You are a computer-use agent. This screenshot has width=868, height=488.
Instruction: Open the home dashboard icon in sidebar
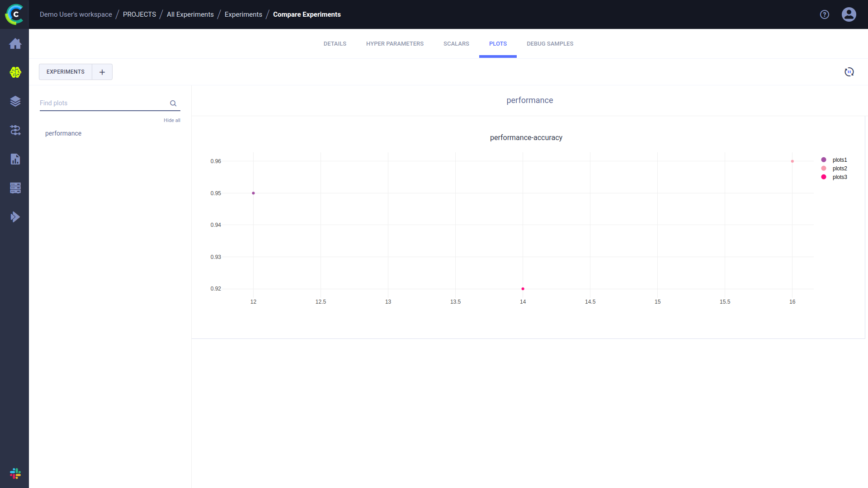pyautogui.click(x=15, y=44)
